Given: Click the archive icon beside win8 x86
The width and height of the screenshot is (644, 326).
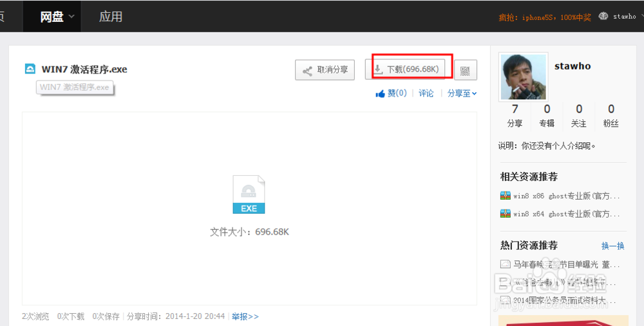Looking at the screenshot, I should [x=505, y=196].
